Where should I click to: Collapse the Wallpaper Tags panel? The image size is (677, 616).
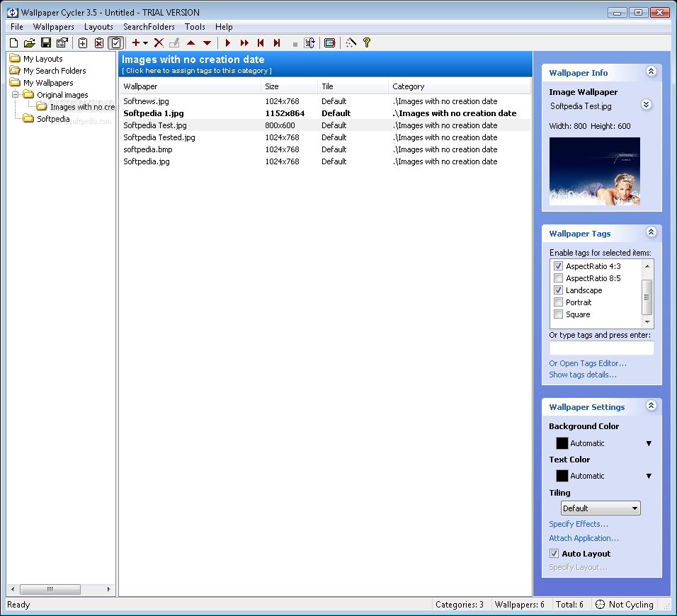coord(651,232)
